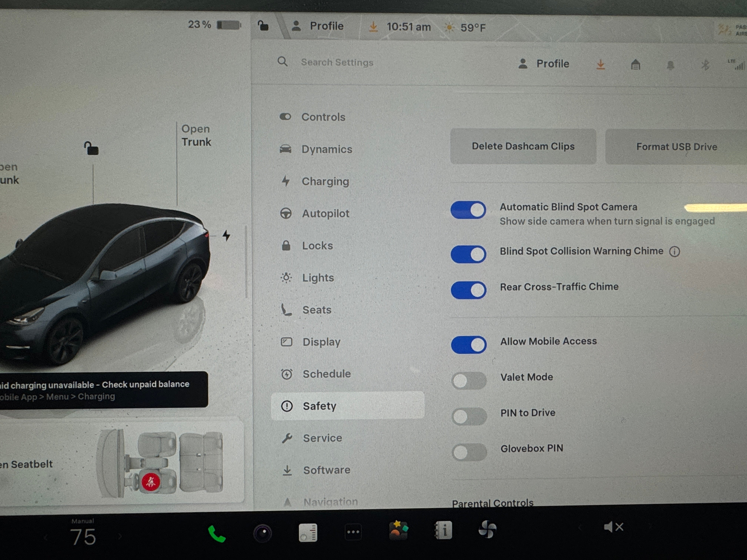747x560 pixels.
Task: Open the Charging settings menu
Action: click(x=325, y=182)
